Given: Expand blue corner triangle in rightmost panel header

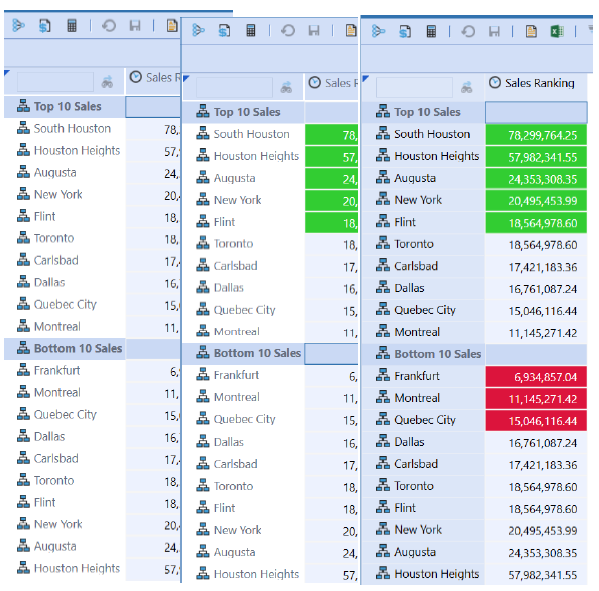Looking at the screenshot, I should click(x=365, y=78).
